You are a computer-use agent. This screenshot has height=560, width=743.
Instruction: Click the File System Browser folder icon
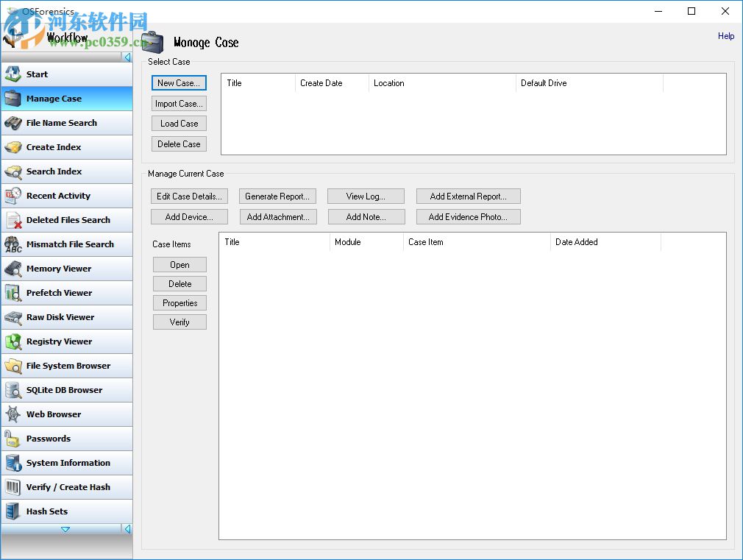tap(13, 366)
